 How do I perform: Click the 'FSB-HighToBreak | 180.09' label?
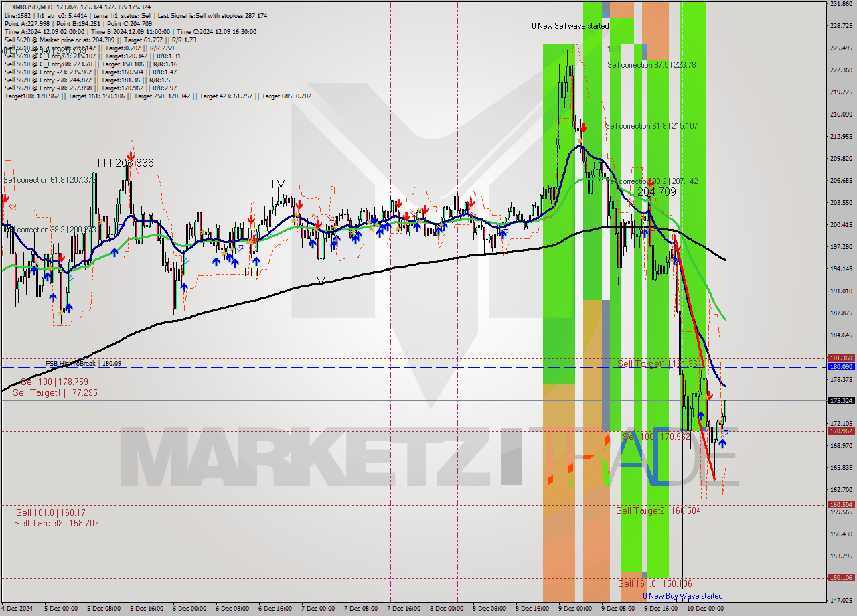(83, 364)
